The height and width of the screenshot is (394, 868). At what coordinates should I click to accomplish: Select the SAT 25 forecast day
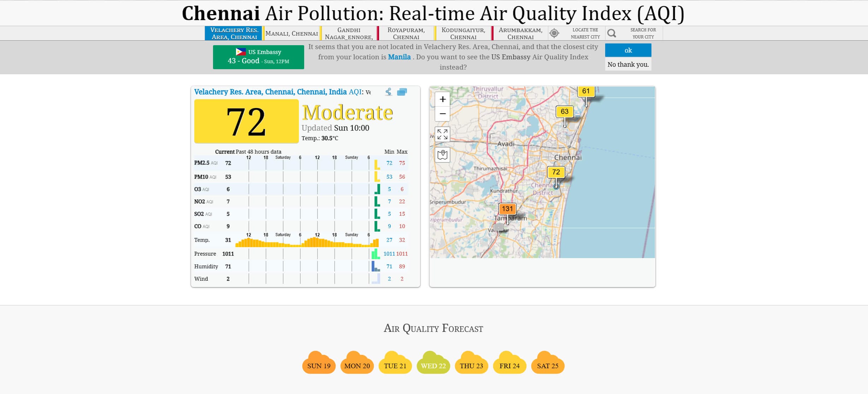[547, 366]
